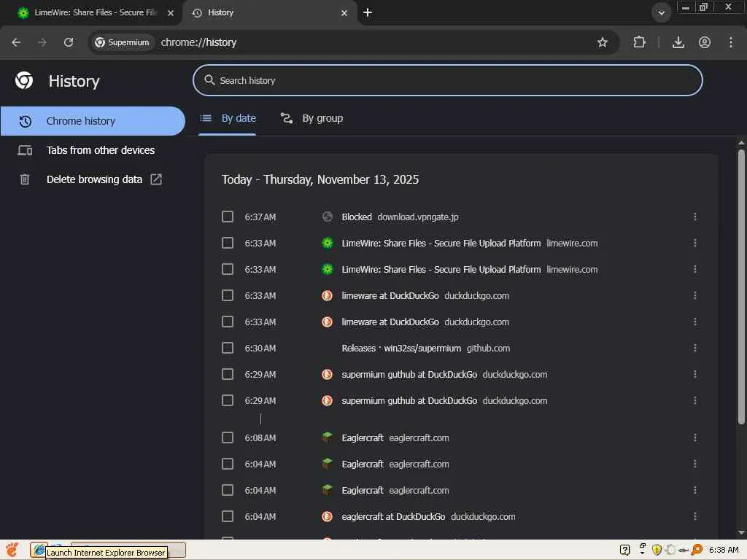This screenshot has width=747, height=560.
Task: Select the History browser tab
Action: tap(270, 13)
